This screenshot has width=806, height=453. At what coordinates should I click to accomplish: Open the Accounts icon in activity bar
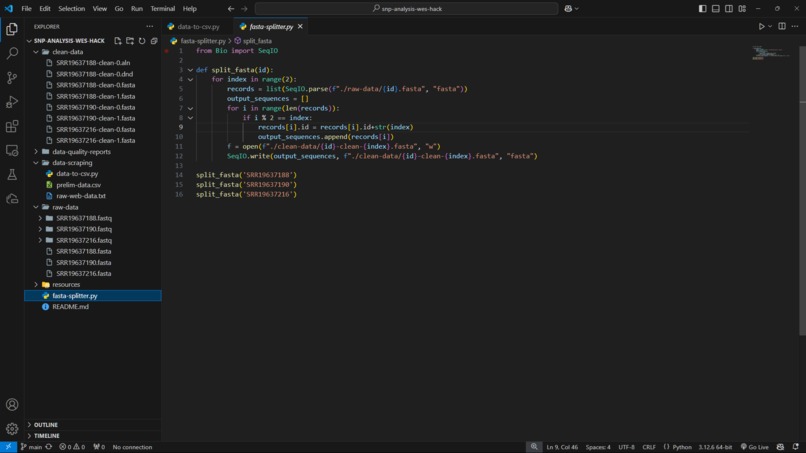pyautogui.click(x=12, y=405)
